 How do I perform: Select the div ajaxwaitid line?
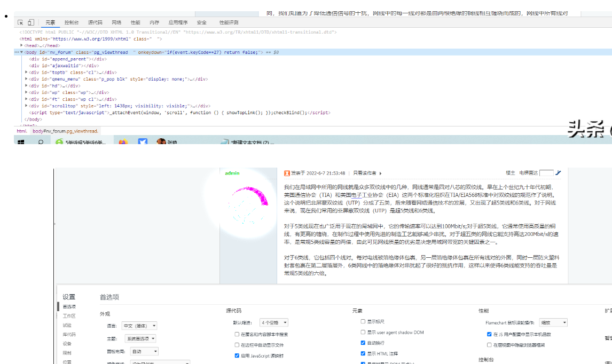(x=64, y=66)
